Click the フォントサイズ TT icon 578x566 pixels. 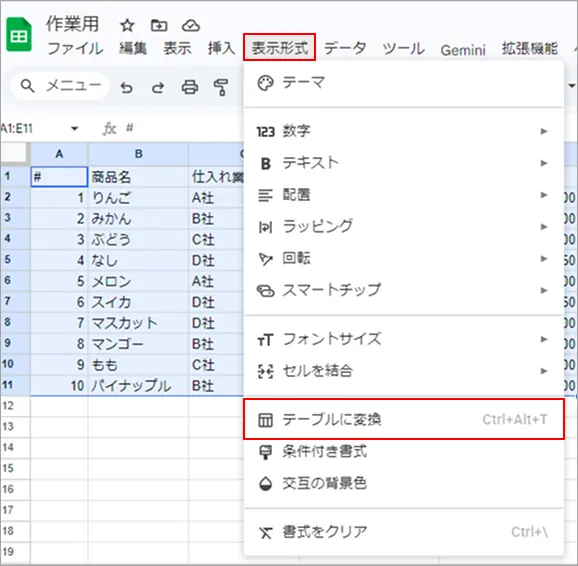click(x=265, y=340)
